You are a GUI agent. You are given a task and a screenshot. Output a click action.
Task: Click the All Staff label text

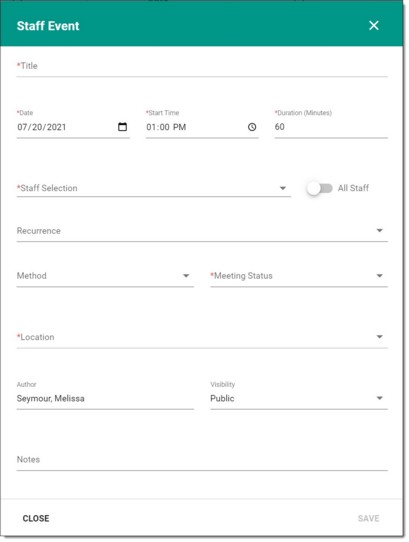coord(353,188)
